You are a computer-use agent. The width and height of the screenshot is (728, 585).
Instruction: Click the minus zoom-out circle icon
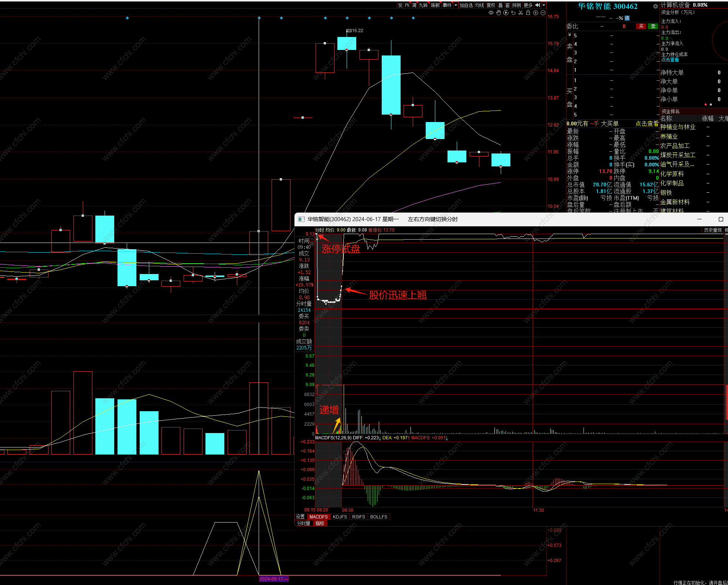543,13
